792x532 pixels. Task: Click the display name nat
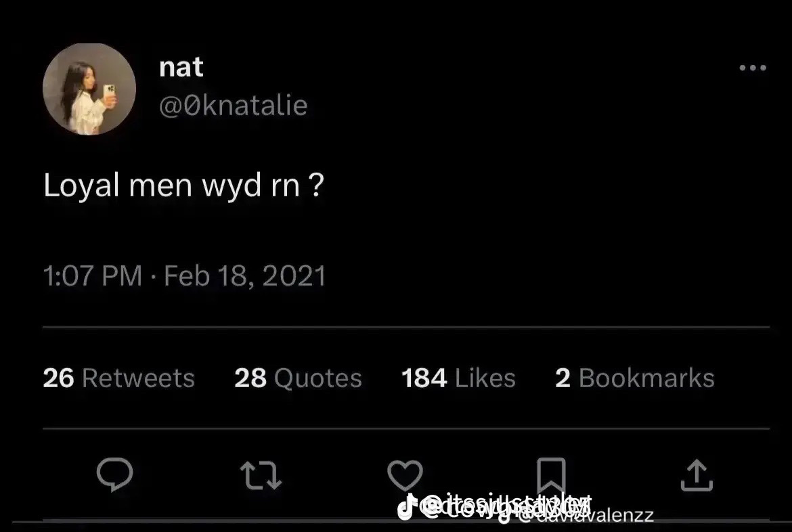click(181, 67)
